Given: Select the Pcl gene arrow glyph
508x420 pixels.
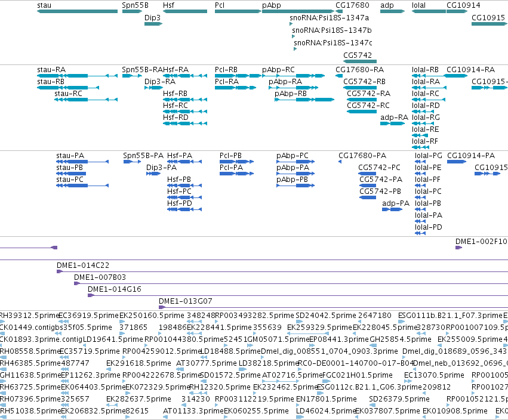Looking at the screenshot, I should click(x=238, y=11).
